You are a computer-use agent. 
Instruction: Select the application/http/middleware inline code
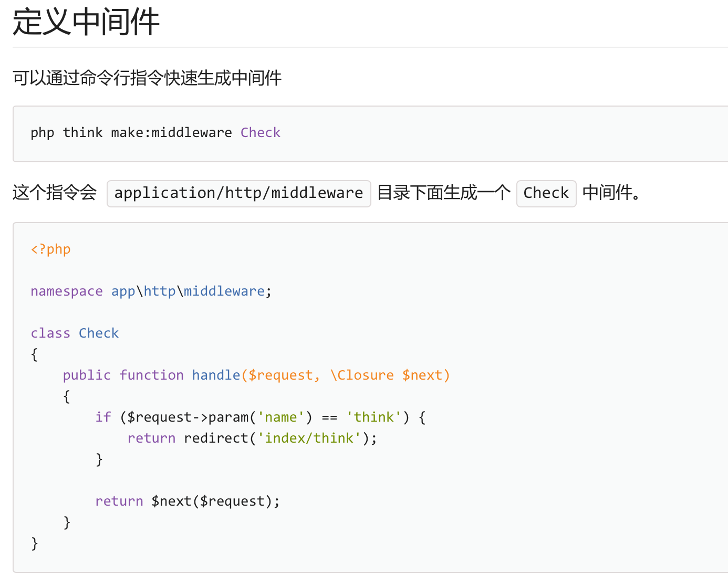tap(238, 193)
